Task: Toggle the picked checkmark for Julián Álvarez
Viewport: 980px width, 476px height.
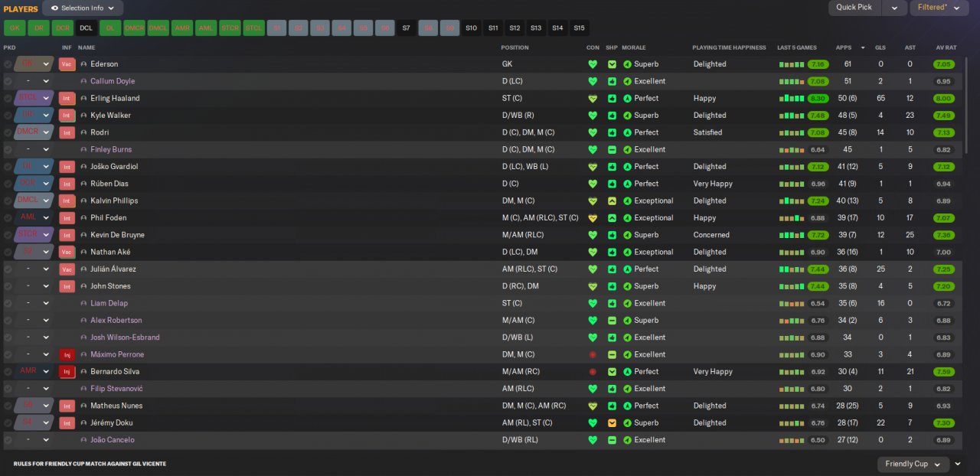Action: click(x=8, y=269)
